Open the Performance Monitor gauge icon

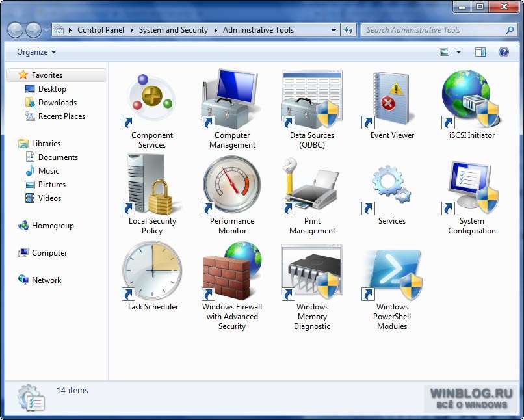(x=232, y=185)
